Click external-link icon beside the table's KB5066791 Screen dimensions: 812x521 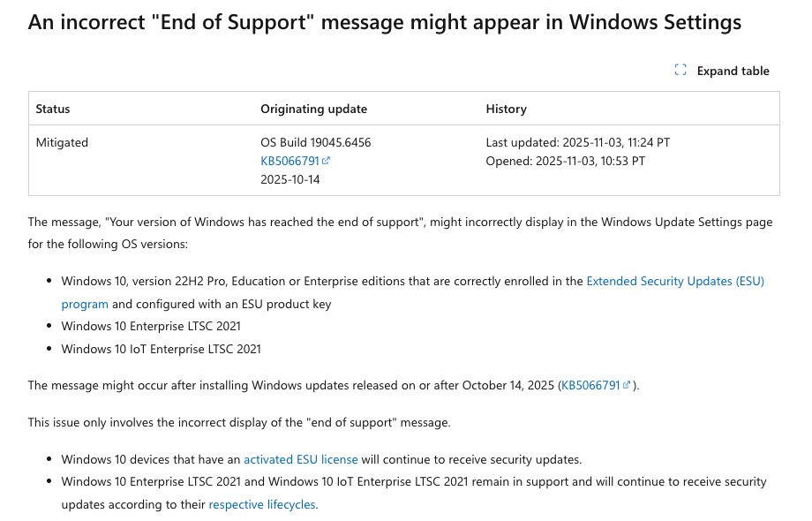coord(327,161)
